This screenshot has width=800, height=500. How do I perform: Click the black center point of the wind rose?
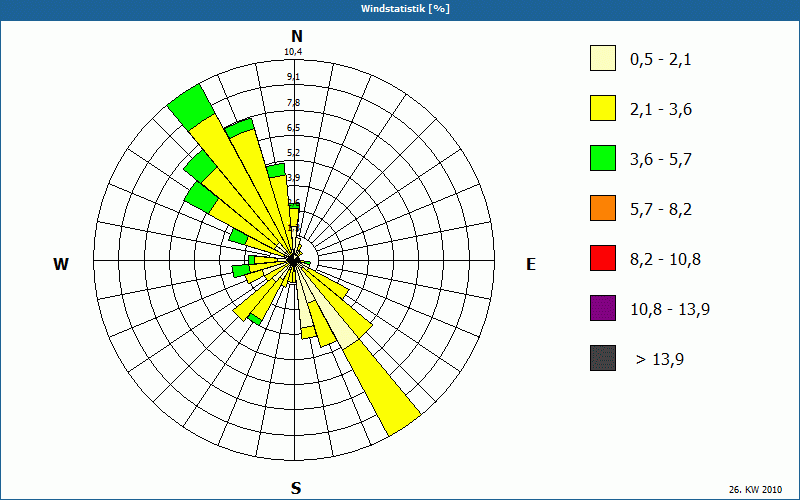tap(293, 260)
